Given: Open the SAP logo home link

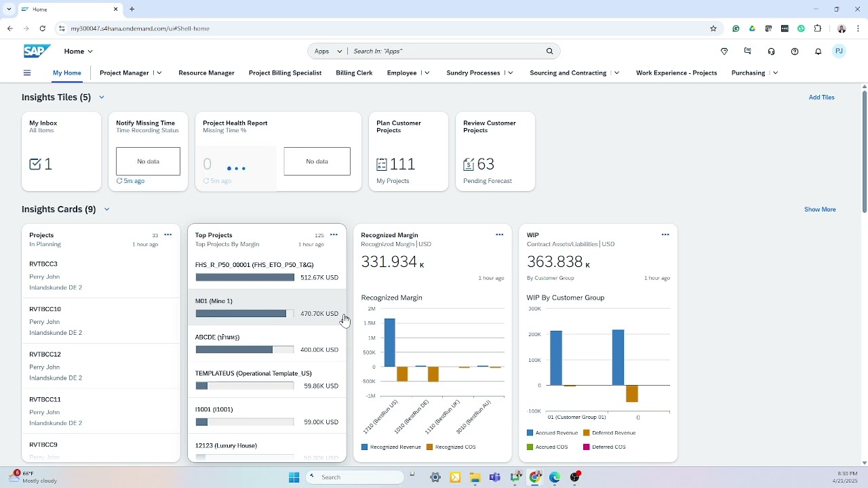Looking at the screenshot, I should pos(37,51).
